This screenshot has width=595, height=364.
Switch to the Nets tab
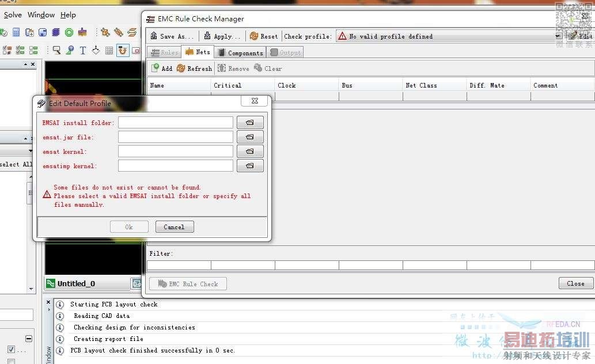tap(198, 52)
